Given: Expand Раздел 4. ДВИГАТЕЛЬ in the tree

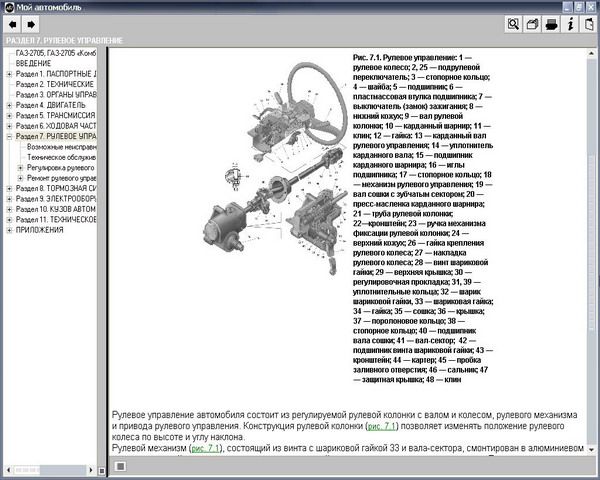Looking at the screenshot, I should point(9,104).
